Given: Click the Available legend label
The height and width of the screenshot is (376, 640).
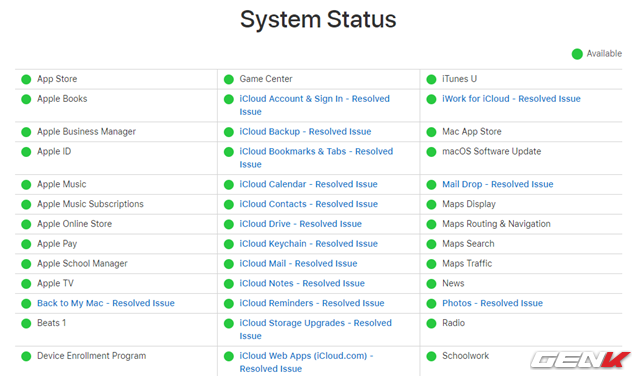Looking at the screenshot, I should pos(604,53).
